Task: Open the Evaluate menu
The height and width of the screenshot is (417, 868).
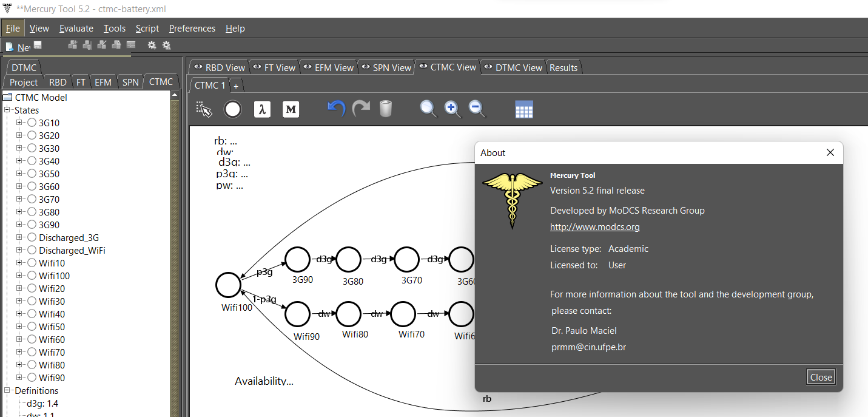Action: 76,28
